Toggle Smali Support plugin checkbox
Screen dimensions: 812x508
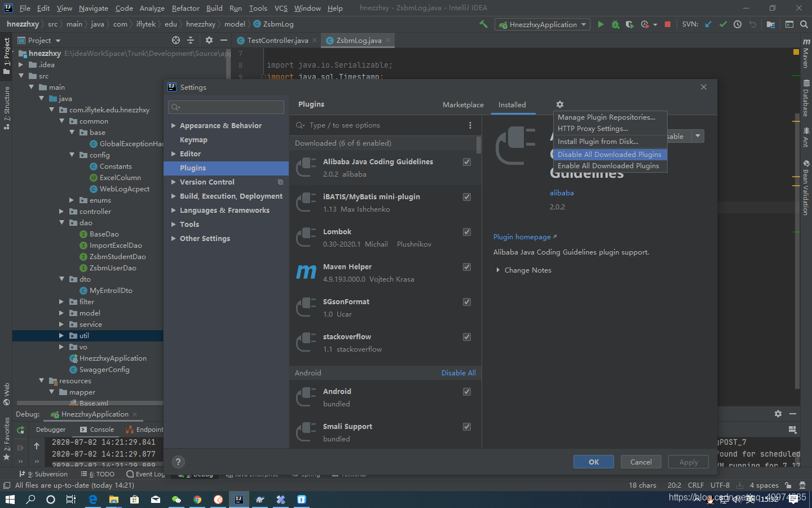click(x=467, y=427)
